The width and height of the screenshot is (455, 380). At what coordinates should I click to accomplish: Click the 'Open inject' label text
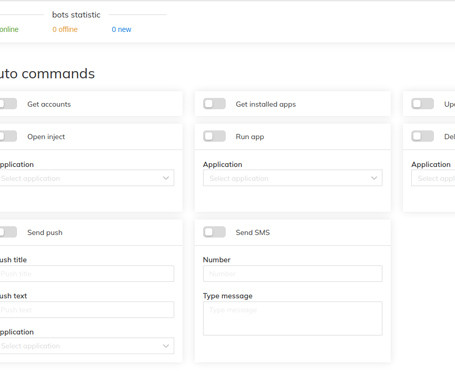(46, 137)
